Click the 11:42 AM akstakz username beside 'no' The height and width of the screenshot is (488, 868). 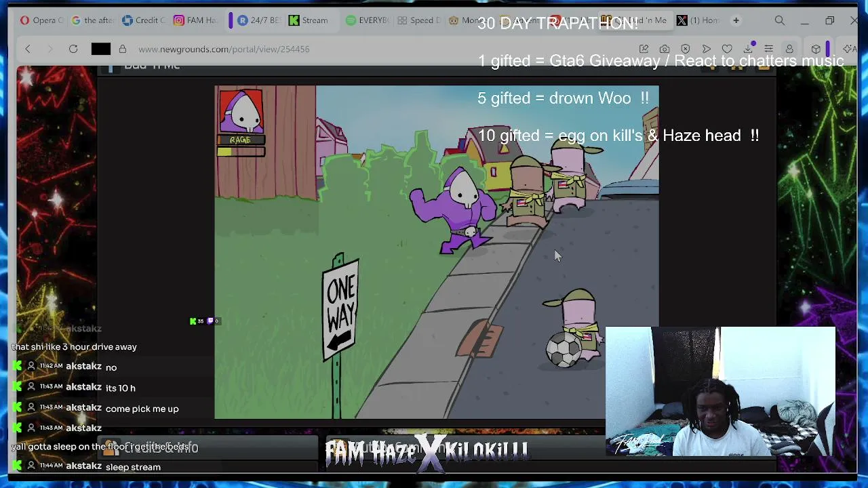(x=83, y=367)
